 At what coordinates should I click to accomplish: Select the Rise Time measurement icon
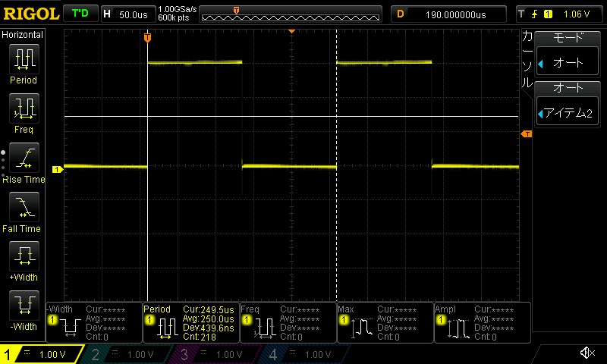(x=24, y=158)
